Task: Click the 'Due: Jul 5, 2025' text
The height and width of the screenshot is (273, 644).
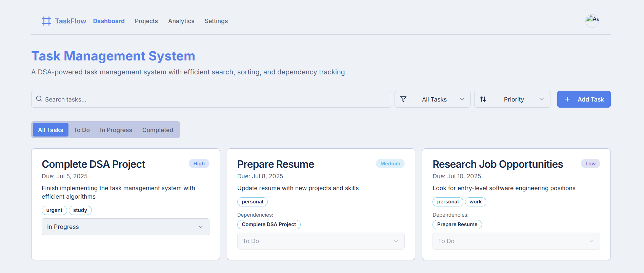Action: [65, 176]
